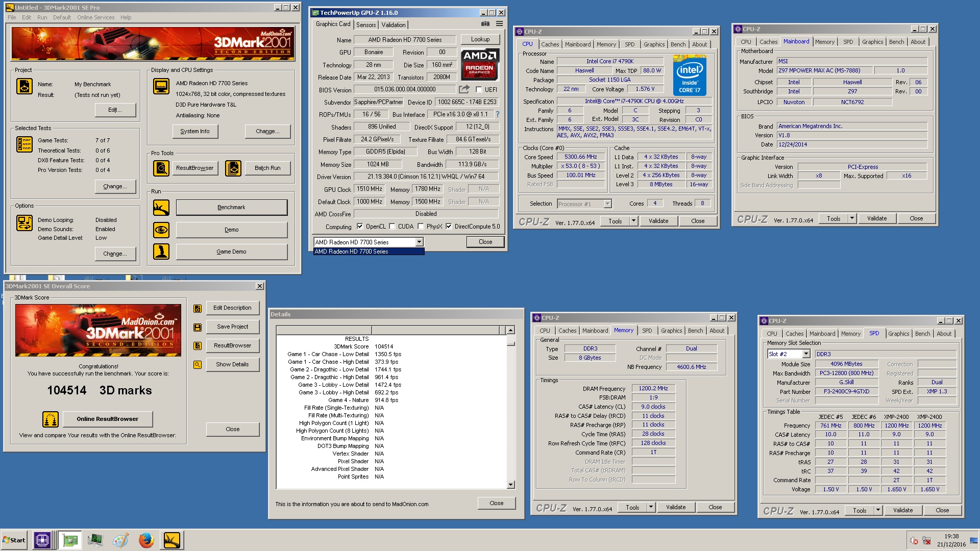Expand Tools dropdown arrow in CPU-Z CPU window

[633, 221]
